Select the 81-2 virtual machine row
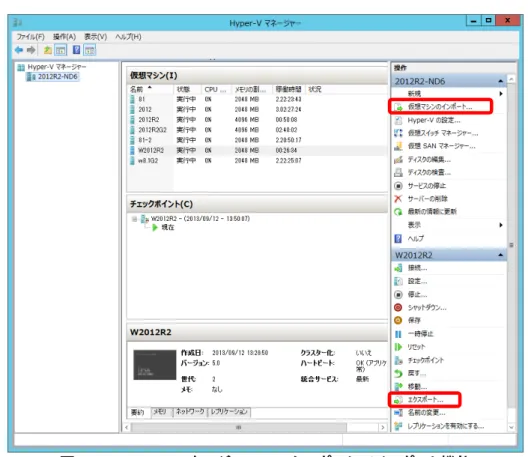The height and width of the screenshot is (457, 528). pyautogui.click(x=258, y=140)
